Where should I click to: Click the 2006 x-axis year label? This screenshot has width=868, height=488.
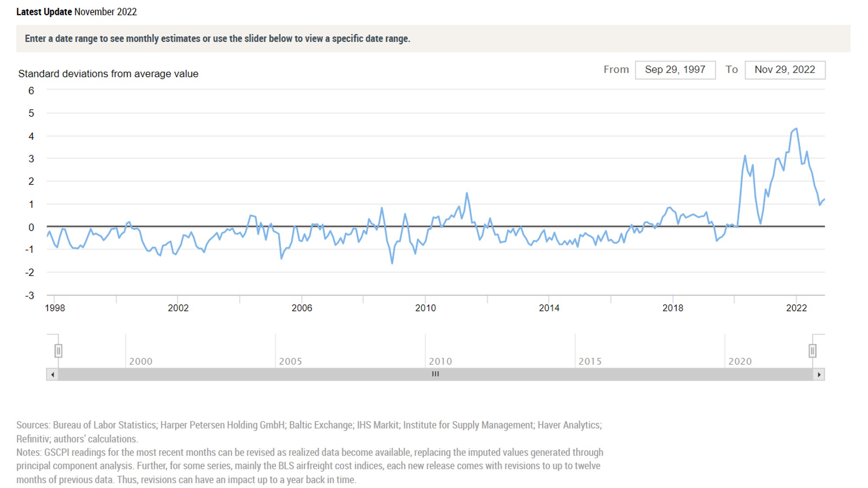[302, 308]
